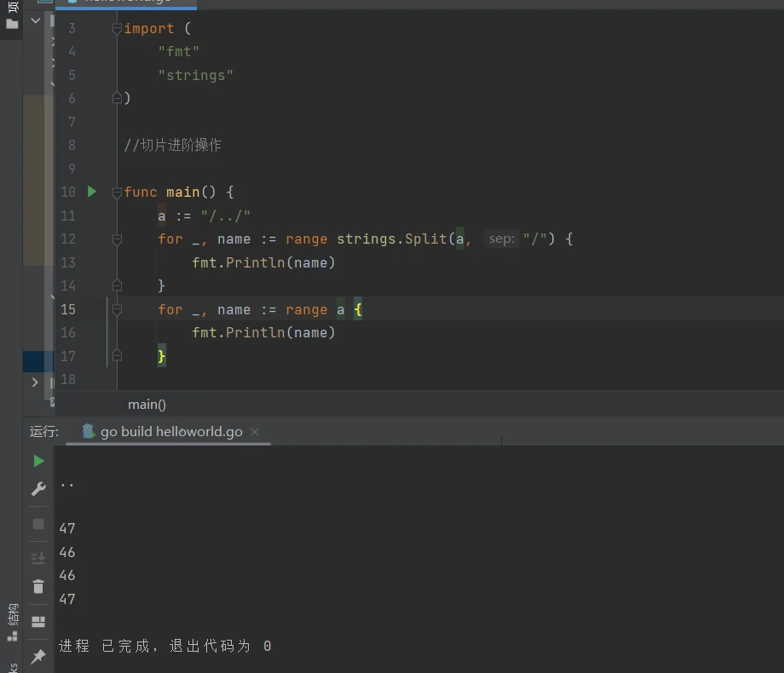Collapse the project tree node with down chevron
This screenshot has width=784, height=673.
36,21
